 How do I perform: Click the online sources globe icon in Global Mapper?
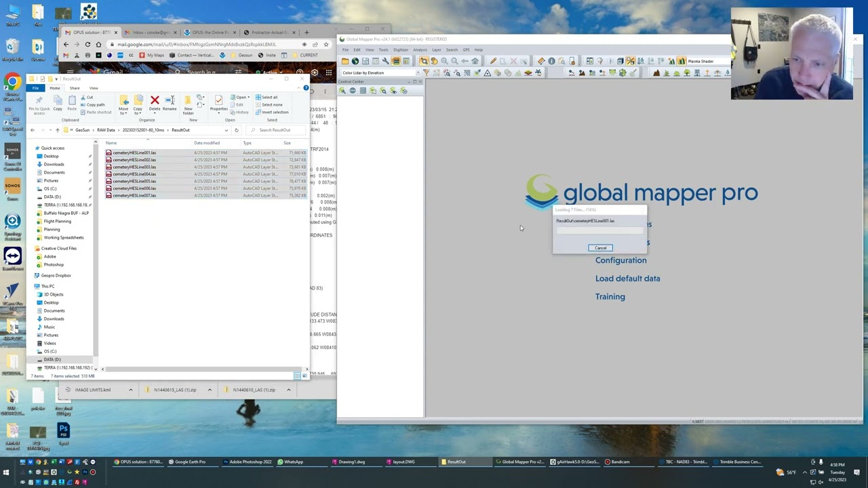click(x=355, y=61)
